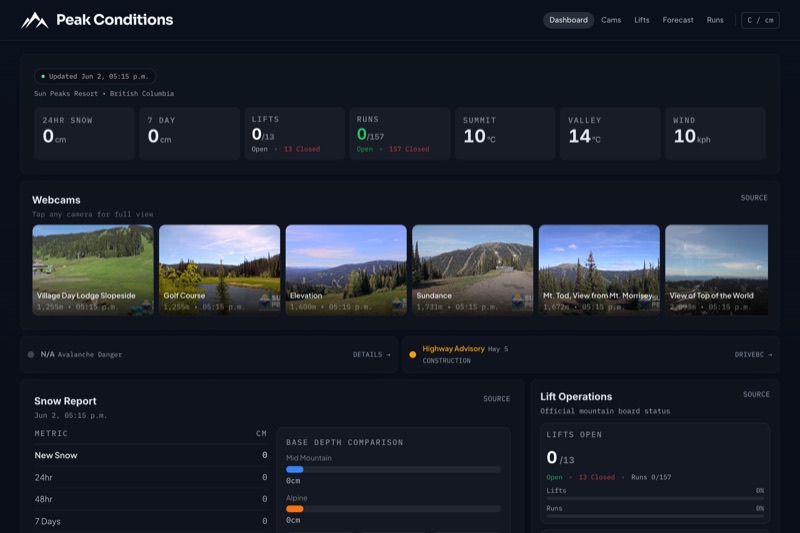Screen dimensions: 800x533
Task: Click the 'CONSTRUCTION' advisory text
Action: click(x=446, y=361)
